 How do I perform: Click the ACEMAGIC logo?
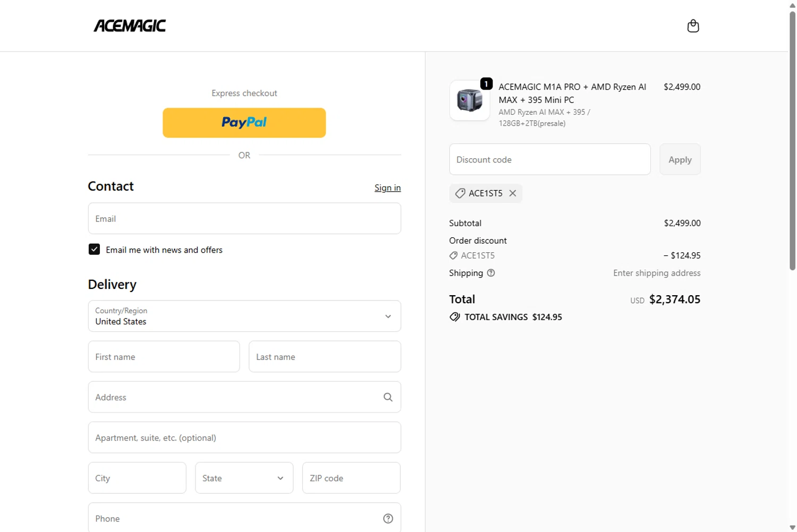point(130,26)
